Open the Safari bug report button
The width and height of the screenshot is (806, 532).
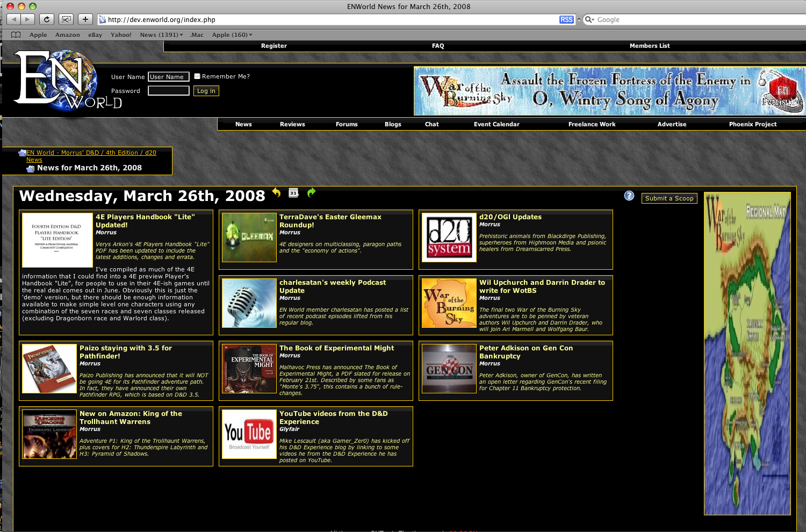pyautogui.click(x=66, y=19)
